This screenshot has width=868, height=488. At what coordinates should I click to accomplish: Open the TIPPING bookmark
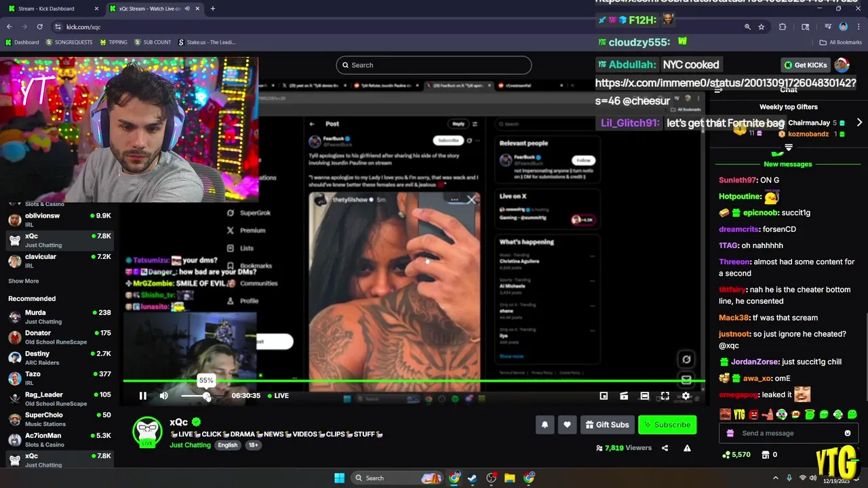113,42
